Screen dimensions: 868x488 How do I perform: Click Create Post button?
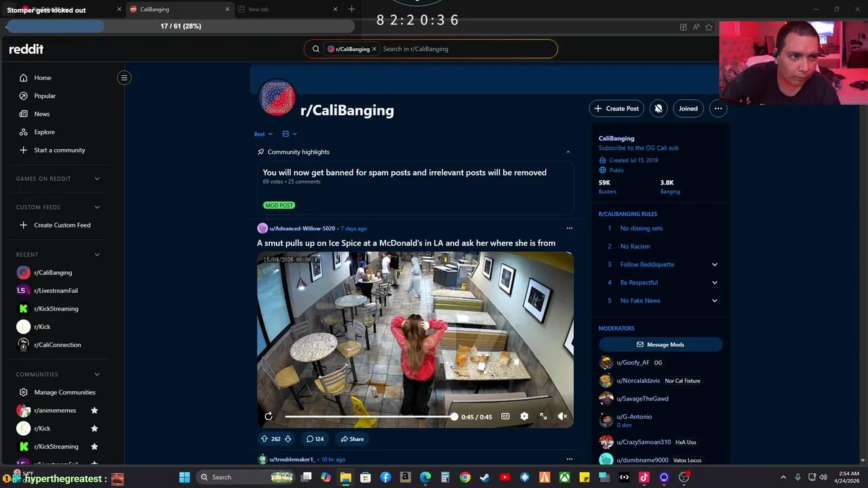click(x=616, y=108)
